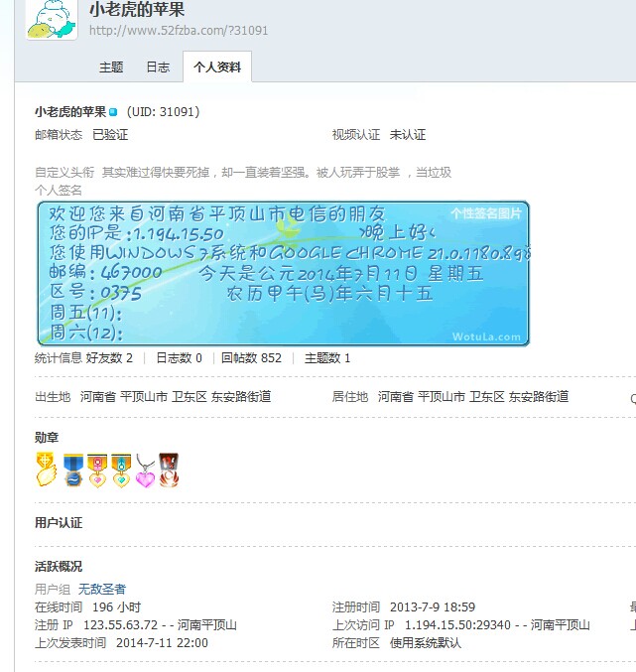Click the blue ribbon medal icon
The width and height of the screenshot is (636, 672).
(72, 470)
